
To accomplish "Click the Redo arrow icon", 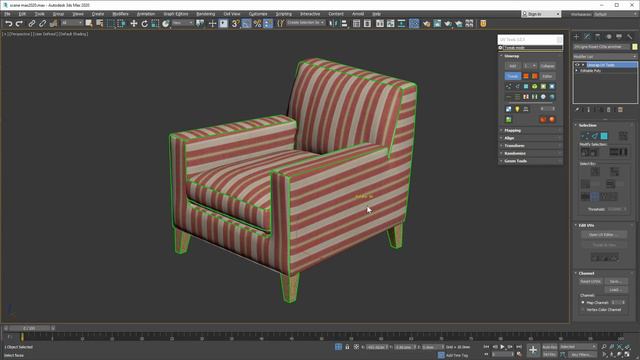I will click(x=19, y=24).
